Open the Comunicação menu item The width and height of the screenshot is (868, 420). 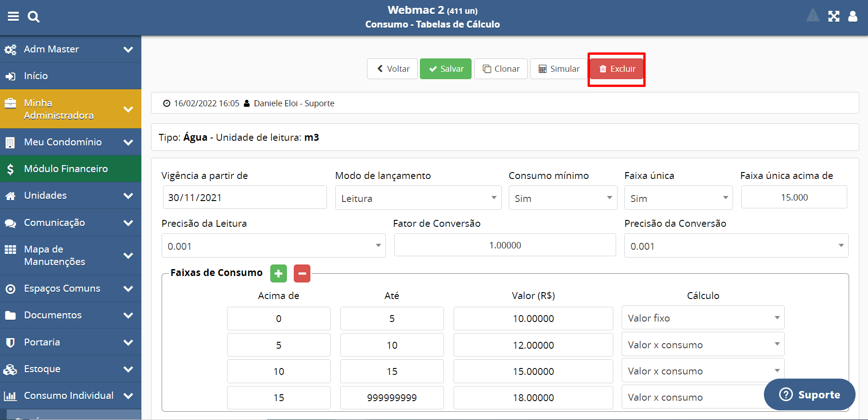pyautogui.click(x=70, y=223)
